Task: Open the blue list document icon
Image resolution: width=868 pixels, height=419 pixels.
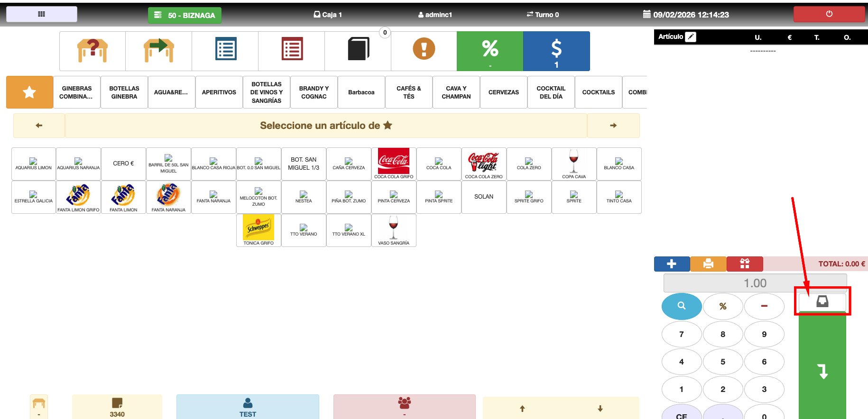Action: click(x=225, y=51)
